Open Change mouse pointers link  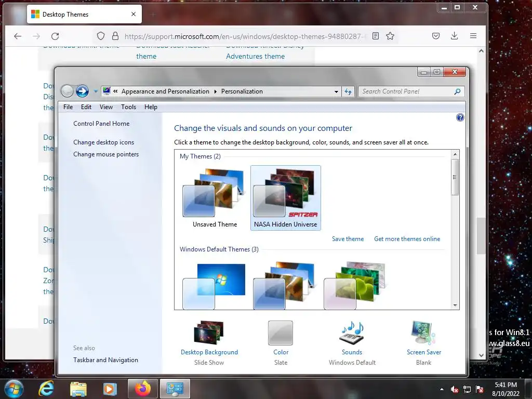(x=106, y=154)
